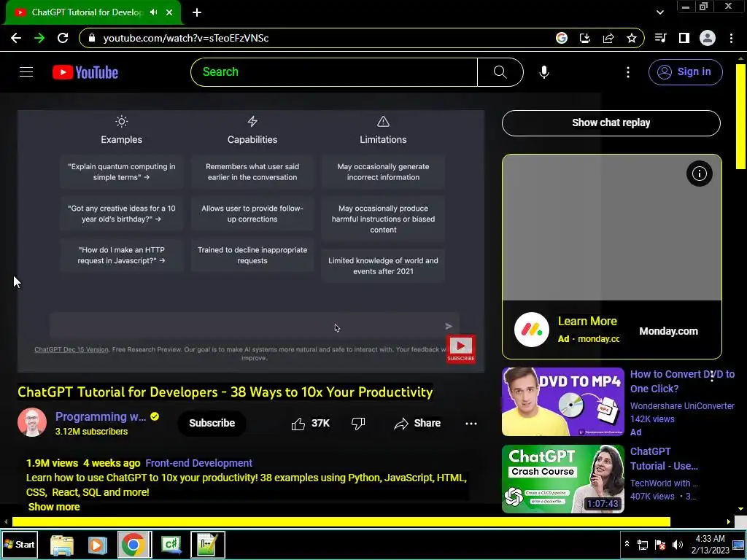Viewport: 747px width, 560px height.
Task: Go back with browser back arrow
Action: click(x=16, y=38)
